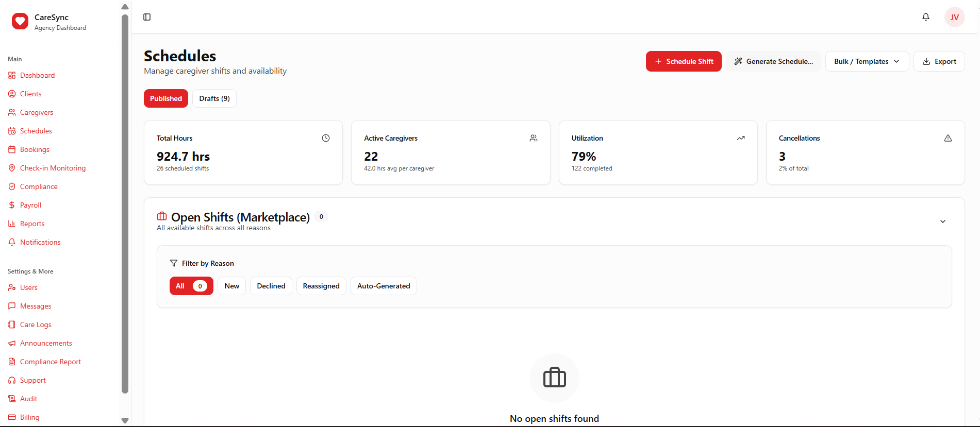Click the Compliance shield icon in sidebar
The width and height of the screenshot is (980, 427).
pyautogui.click(x=12, y=186)
